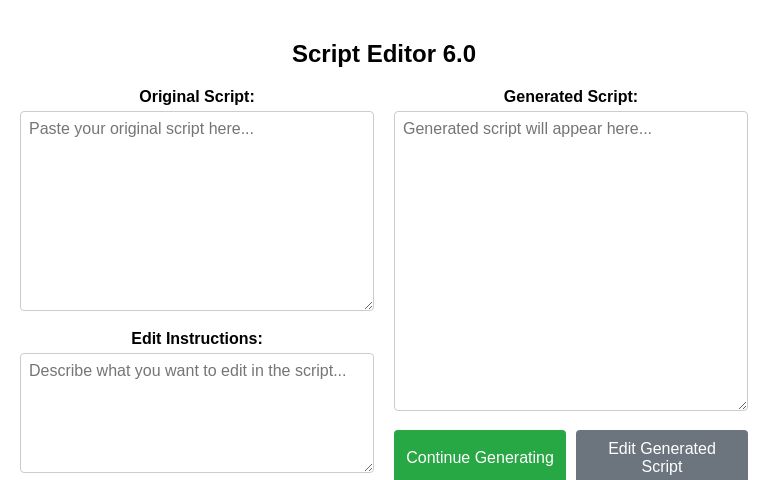Click the Generated Script output area
The height and width of the screenshot is (480, 768).
click(571, 261)
